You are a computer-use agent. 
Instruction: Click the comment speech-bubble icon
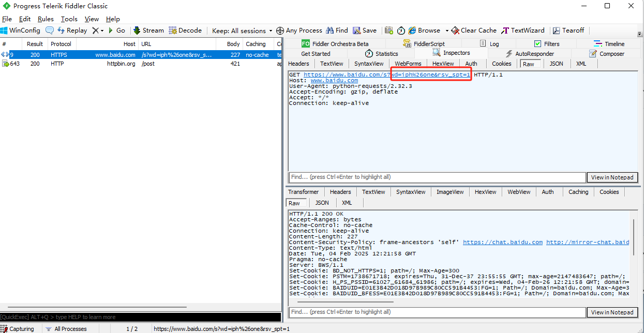[x=50, y=31]
